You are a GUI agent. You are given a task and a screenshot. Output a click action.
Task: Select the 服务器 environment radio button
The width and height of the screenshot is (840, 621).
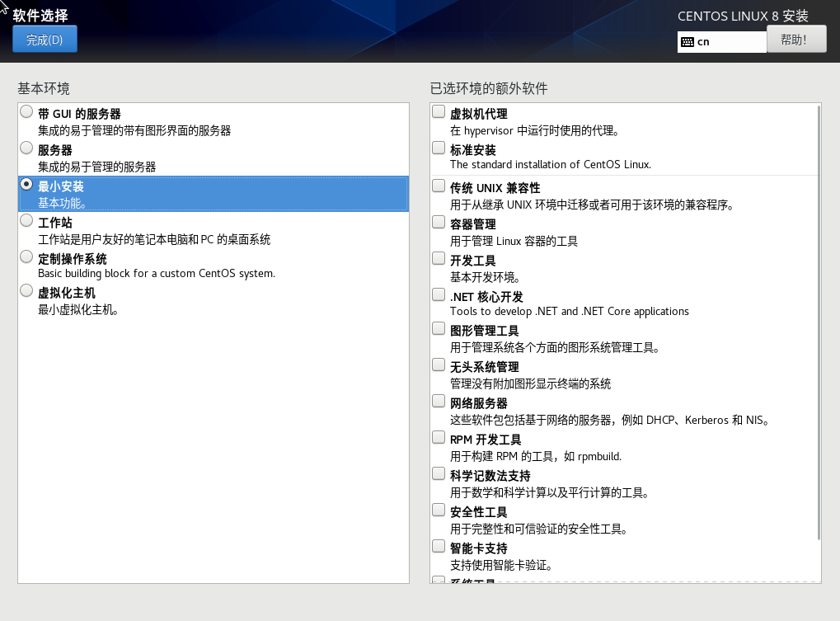tap(26, 148)
